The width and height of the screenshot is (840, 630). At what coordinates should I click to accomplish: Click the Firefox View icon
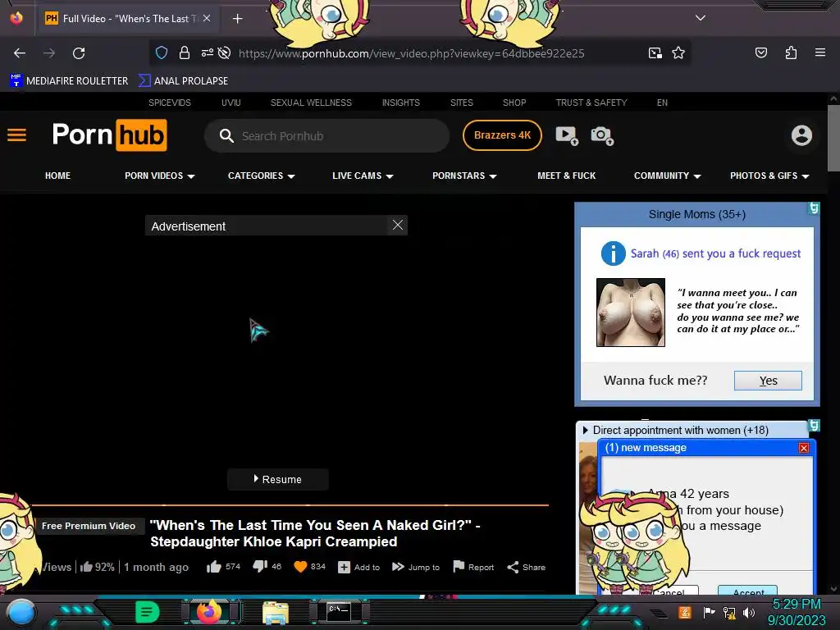tap(16, 18)
